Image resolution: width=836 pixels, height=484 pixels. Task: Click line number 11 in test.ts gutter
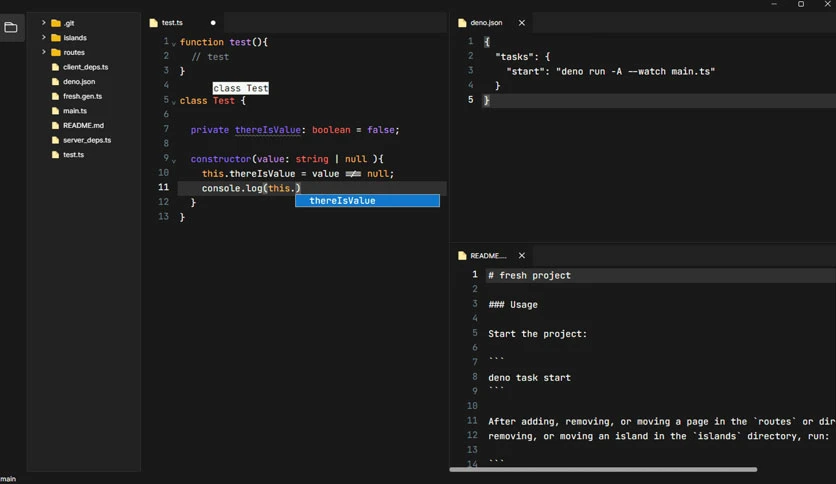[x=163, y=187]
